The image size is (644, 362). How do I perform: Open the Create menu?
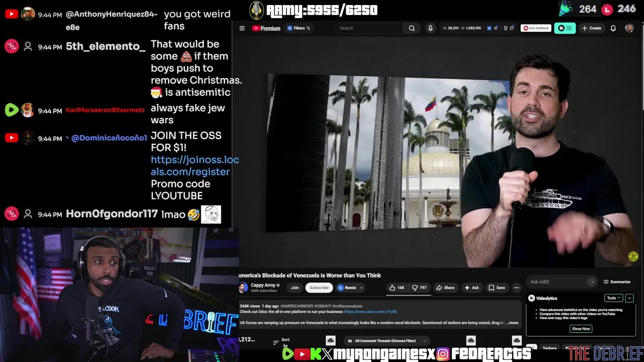[592, 28]
